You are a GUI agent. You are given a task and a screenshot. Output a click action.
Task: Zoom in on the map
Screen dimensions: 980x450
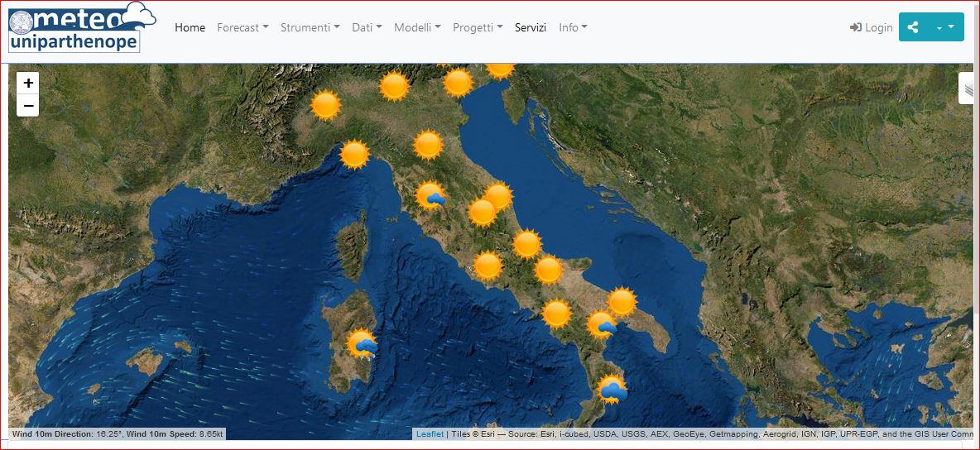click(28, 83)
